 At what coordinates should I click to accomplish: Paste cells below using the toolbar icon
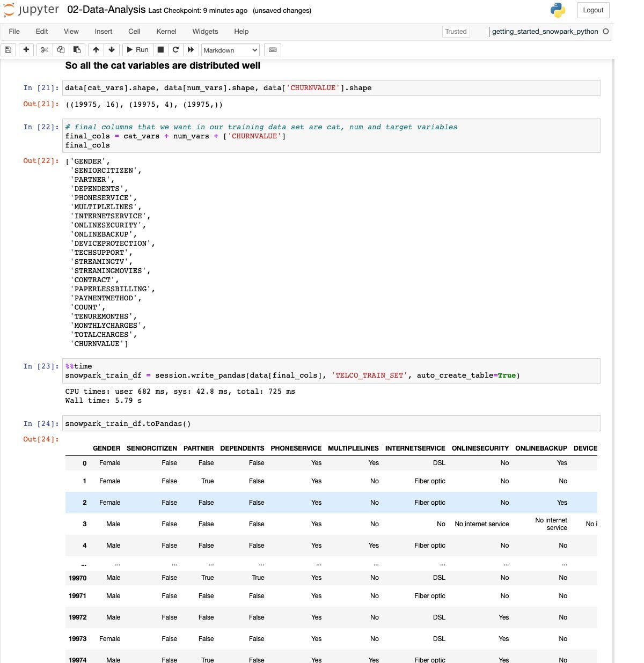pos(77,50)
